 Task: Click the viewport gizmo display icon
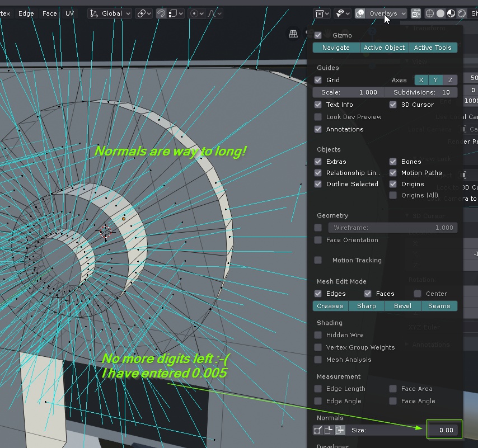(x=340, y=13)
